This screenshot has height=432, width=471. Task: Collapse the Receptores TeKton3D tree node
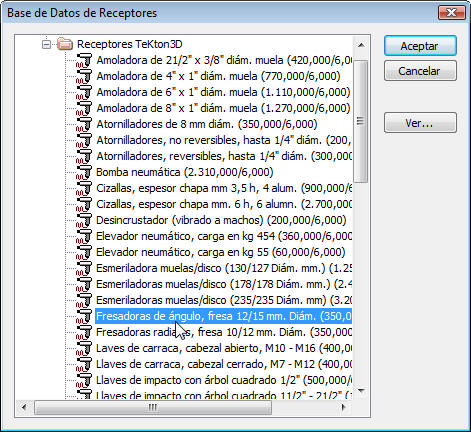click(x=47, y=44)
